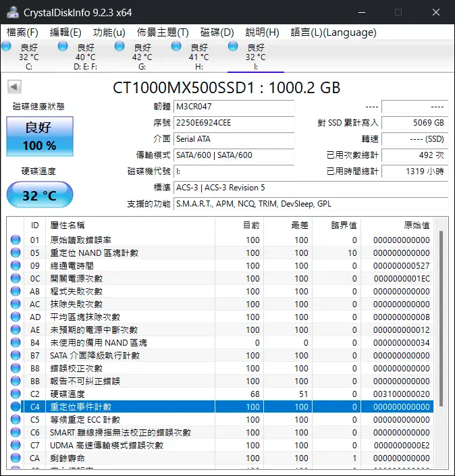Image resolution: width=455 pixels, height=476 pixels.
Task: Select drive H: status icon
Action: [x=177, y=46]
